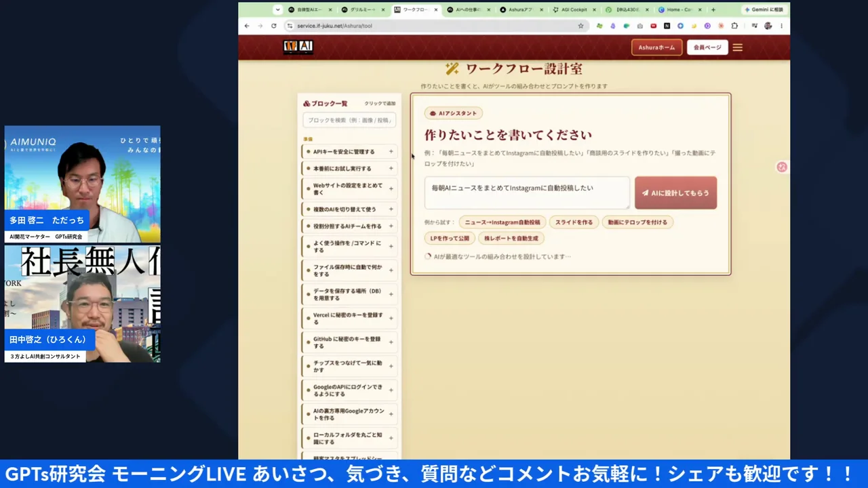Open the Chrome profile avatar
The width and height of the screenshot is (868, 488).
[x=768, y=26]
